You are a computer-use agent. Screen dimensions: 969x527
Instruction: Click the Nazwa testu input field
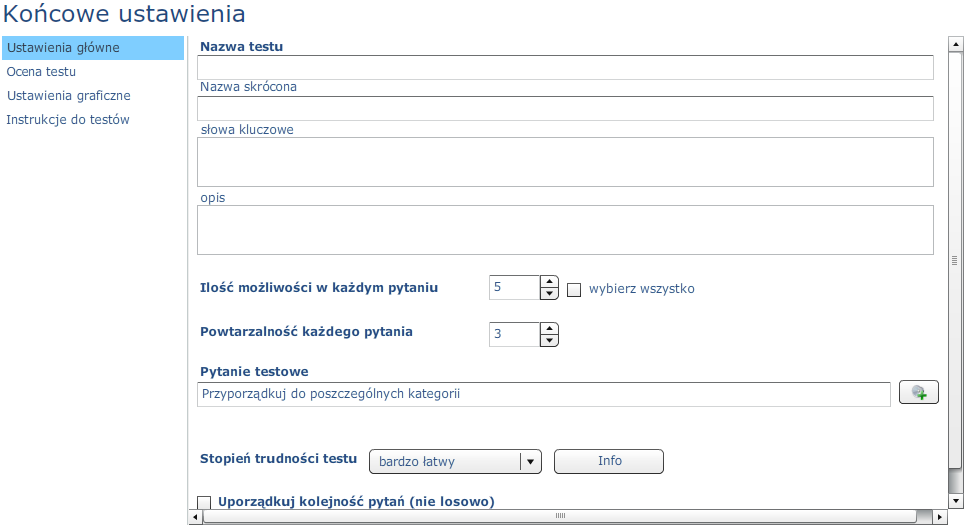(565, 67)
